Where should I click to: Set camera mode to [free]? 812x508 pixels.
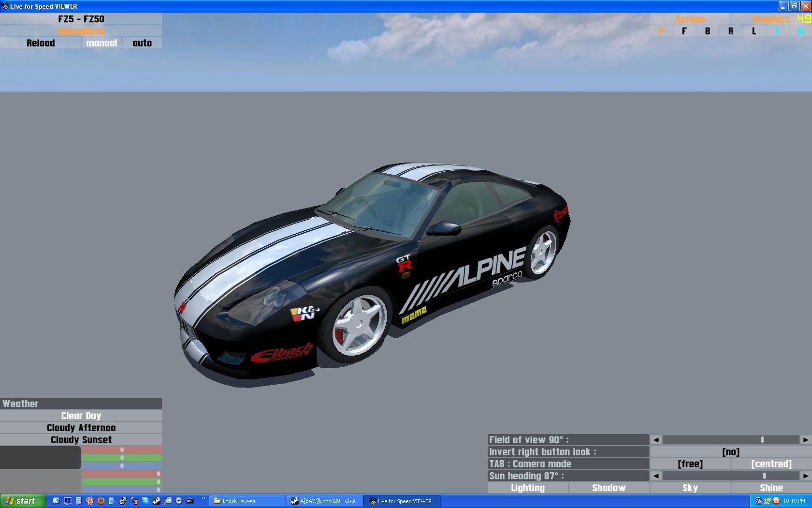tap(690, 464)
